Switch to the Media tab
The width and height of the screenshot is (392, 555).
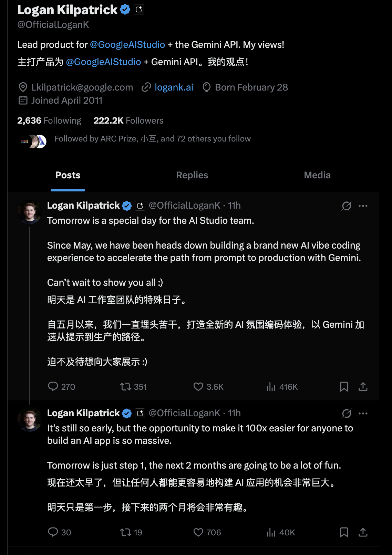[317, 175]
